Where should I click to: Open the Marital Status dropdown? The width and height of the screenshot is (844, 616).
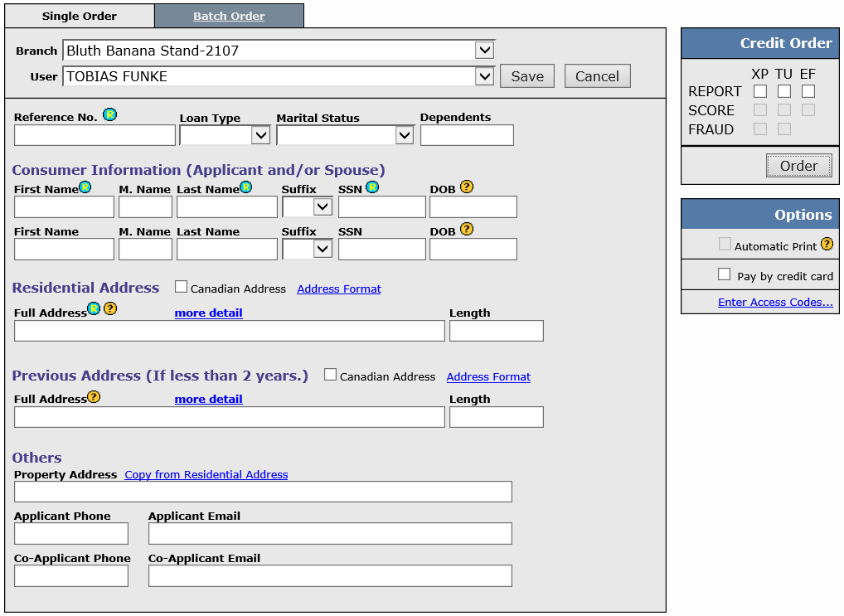point(403,135)
